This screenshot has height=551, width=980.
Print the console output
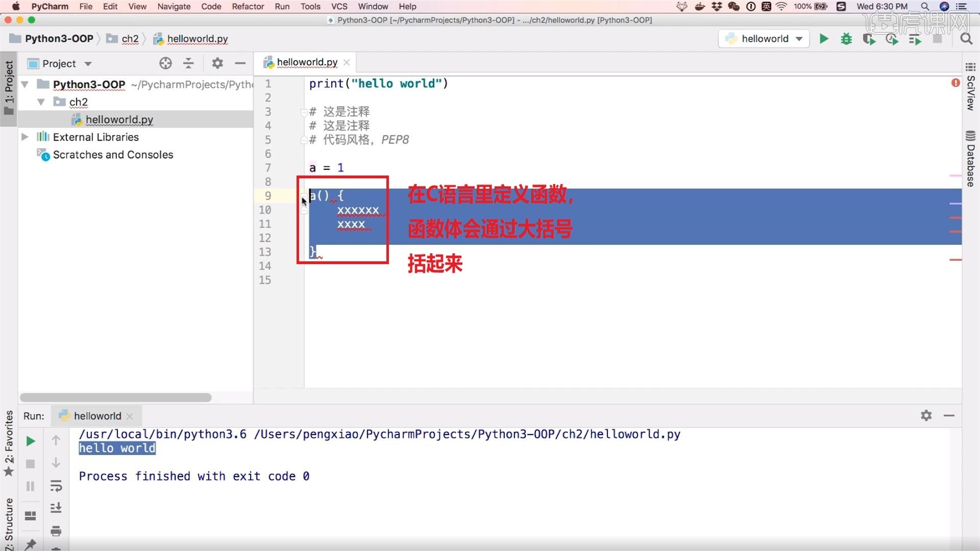click(x=56, y=531)
